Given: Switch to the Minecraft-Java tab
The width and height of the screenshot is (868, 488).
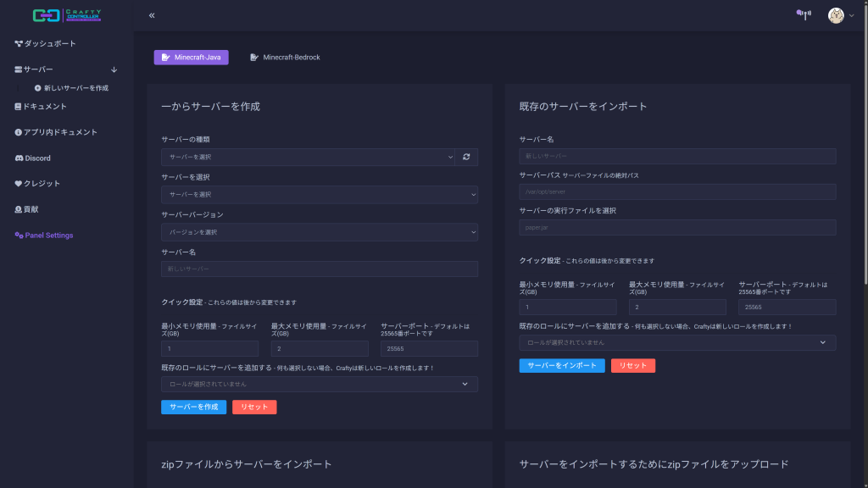Looking at the screenshot, I should pos(191,58).
